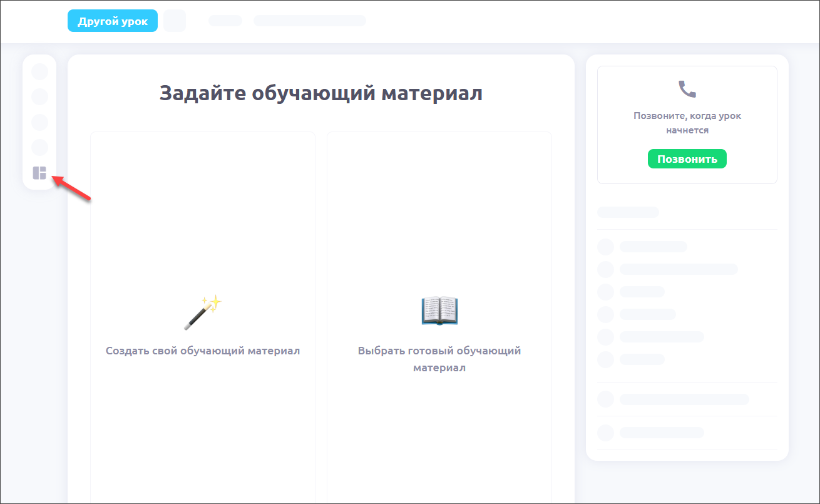
Task: Choose Создать свой обучающий материал label
Action: [x=203, y=351]
